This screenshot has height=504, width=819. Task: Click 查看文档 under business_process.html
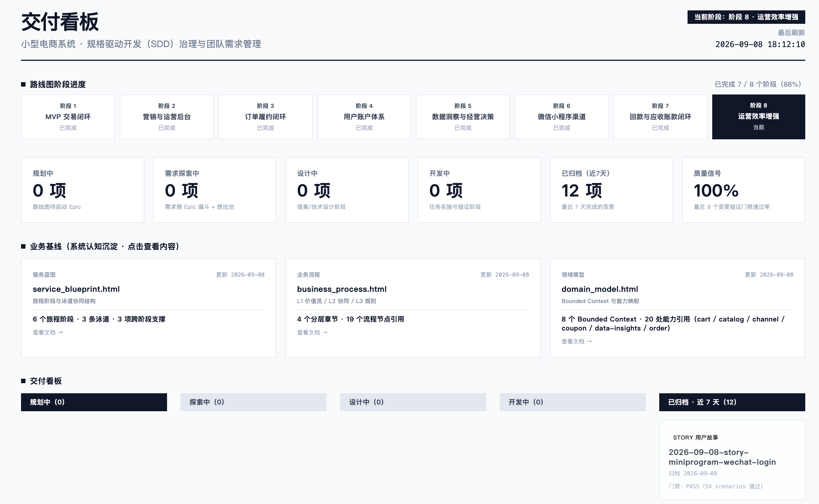[312, 332]
